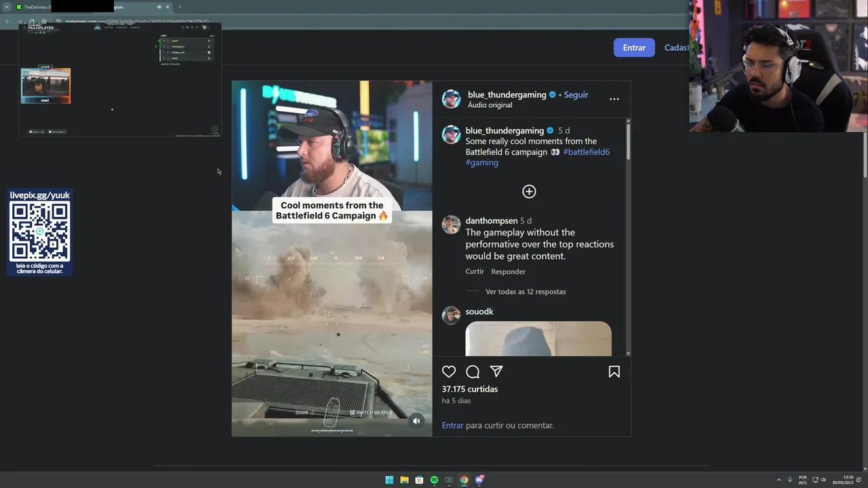This screenshot has width=868, height=488.
Task: Show hidden system tray icons
Action: click(x=778, y=480)
